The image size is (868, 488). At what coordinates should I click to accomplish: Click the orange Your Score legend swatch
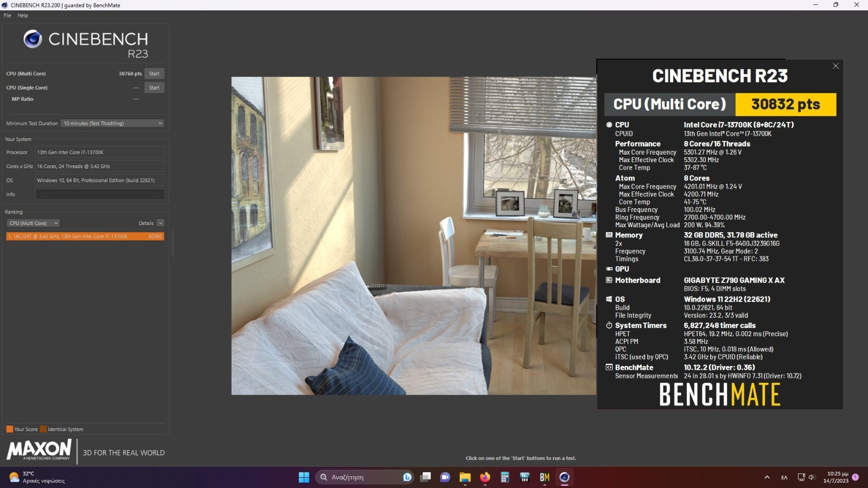click(x=9, y=429)
